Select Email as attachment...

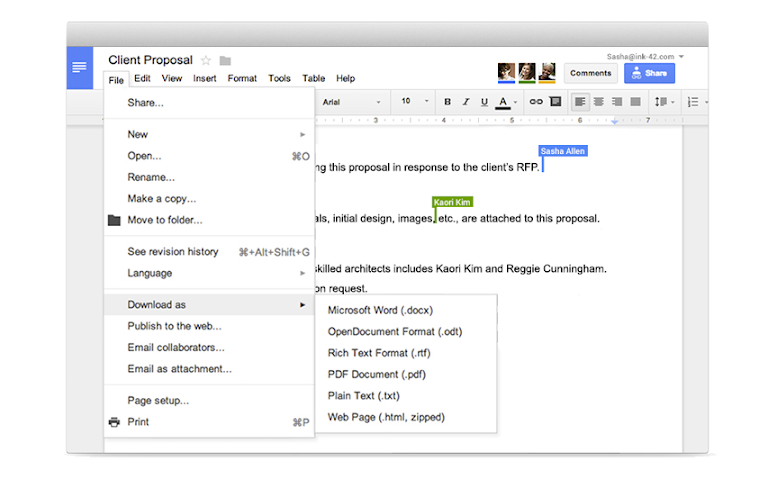(x=209, y=369)
